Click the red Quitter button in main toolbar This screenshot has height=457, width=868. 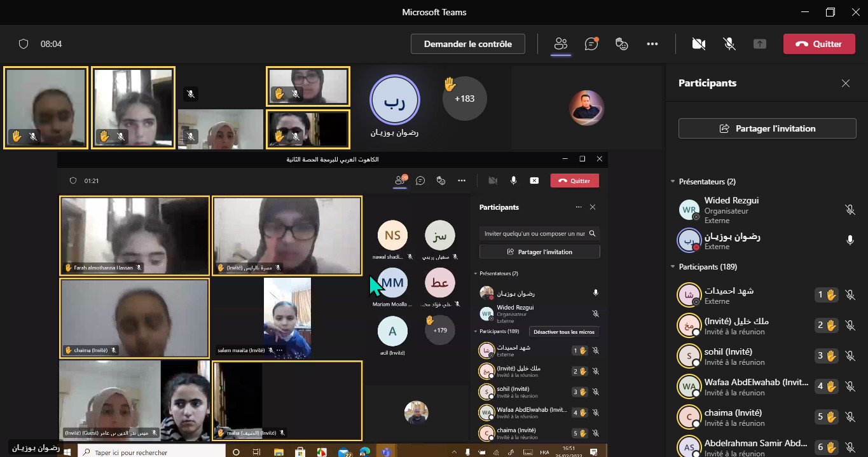(819, 44)
